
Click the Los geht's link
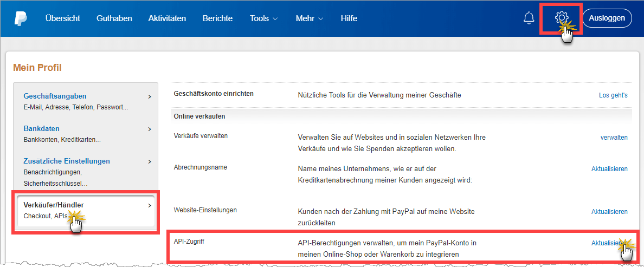click(x=613, y=95)
